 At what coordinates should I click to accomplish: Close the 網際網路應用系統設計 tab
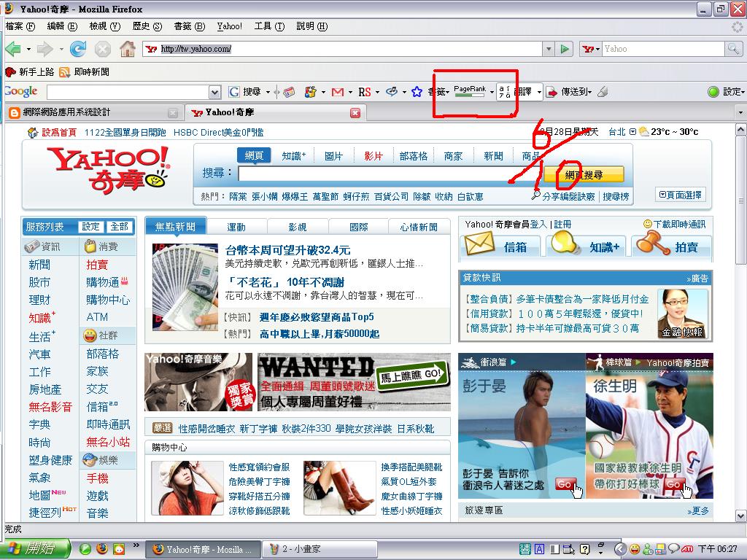[173, 113]
